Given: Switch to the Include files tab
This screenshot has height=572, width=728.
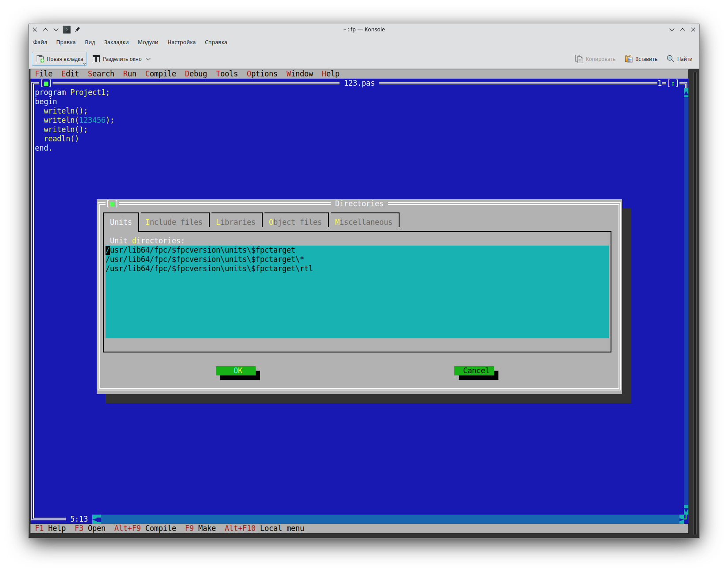Looking at the screenshot, I should click(x=174, y=222).
